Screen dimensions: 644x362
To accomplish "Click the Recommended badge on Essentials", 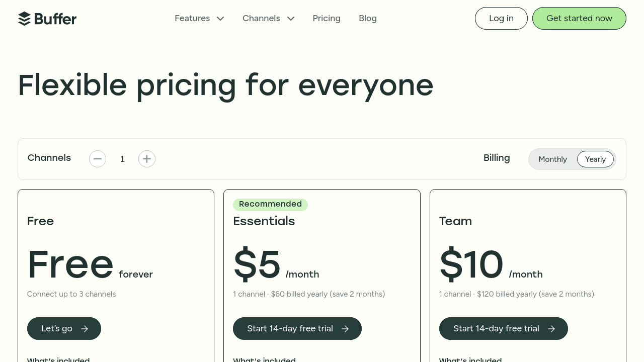I will [x=270, y=204].
